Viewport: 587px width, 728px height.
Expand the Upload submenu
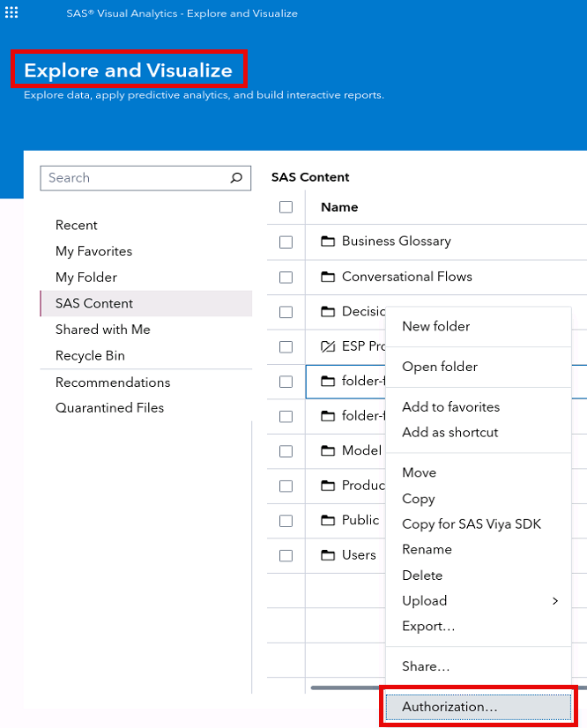(x=424, y=600)
